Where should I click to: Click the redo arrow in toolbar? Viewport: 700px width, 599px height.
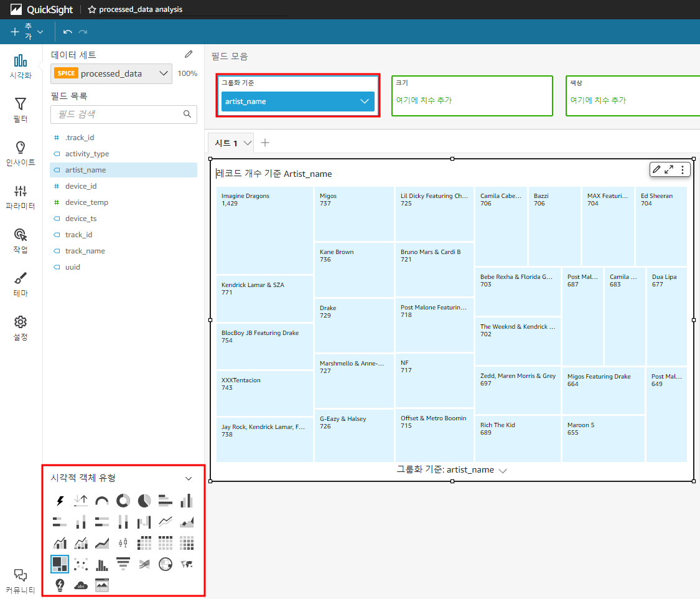83,32
